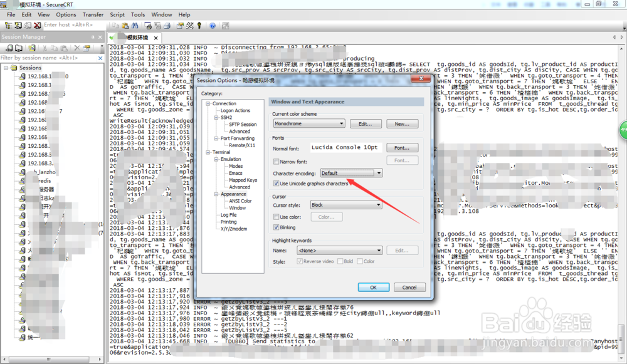Toggle the Color style checkbox
Image resolution: width=627 pixels, height=364 pixels.
pos(360,261)
